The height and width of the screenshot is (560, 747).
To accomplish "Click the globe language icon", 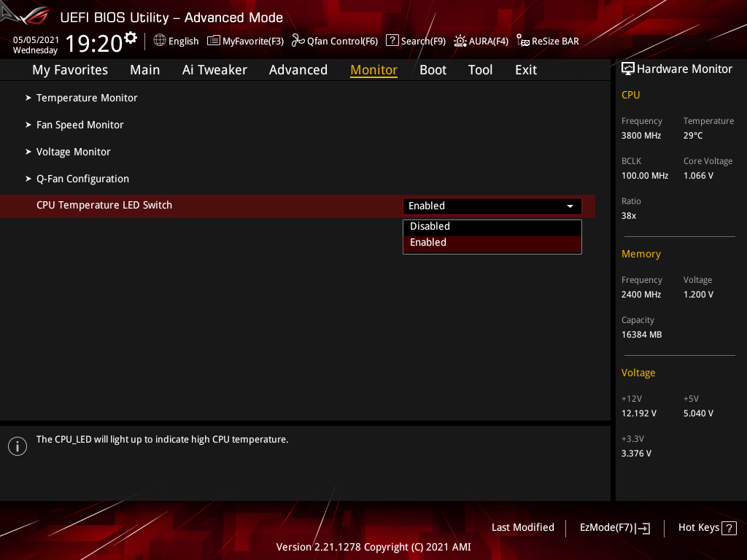I will coord(160,41).
